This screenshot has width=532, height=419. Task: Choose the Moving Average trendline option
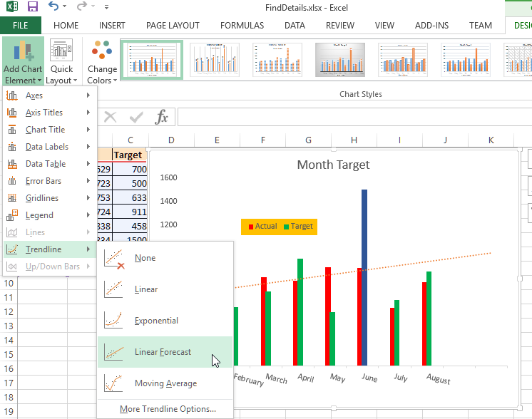point(165,383)
